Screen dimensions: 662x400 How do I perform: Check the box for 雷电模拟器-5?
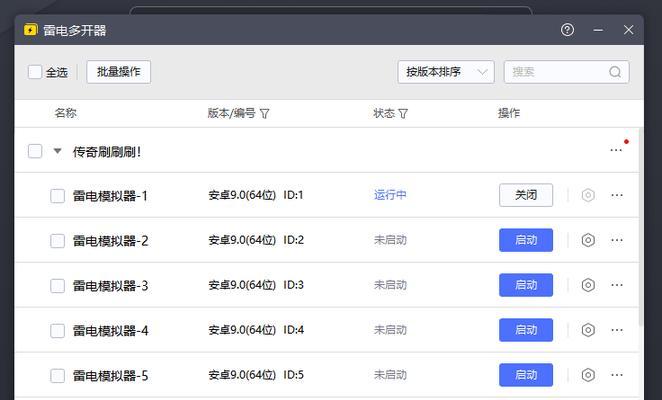tap(57, 376)
